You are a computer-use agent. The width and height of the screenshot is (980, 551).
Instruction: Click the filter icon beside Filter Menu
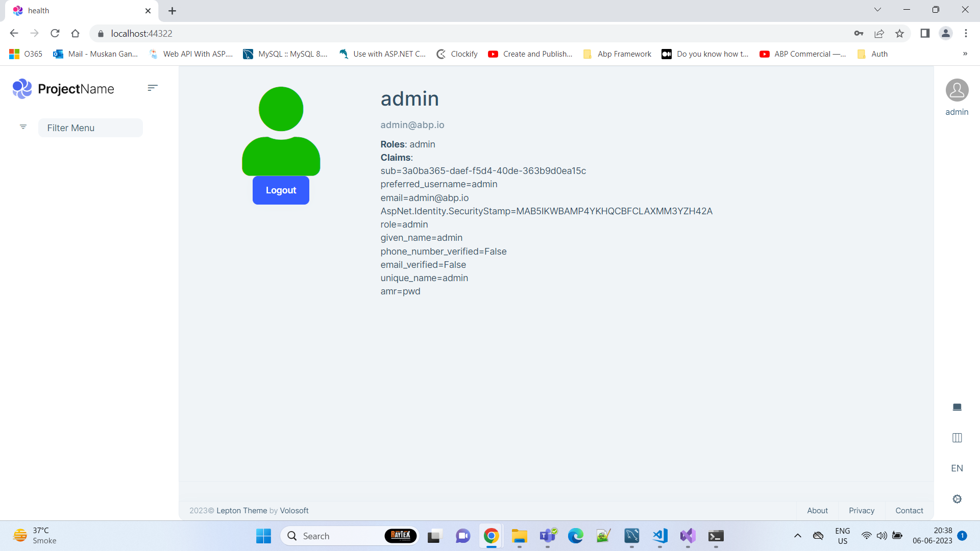(23, 127)
